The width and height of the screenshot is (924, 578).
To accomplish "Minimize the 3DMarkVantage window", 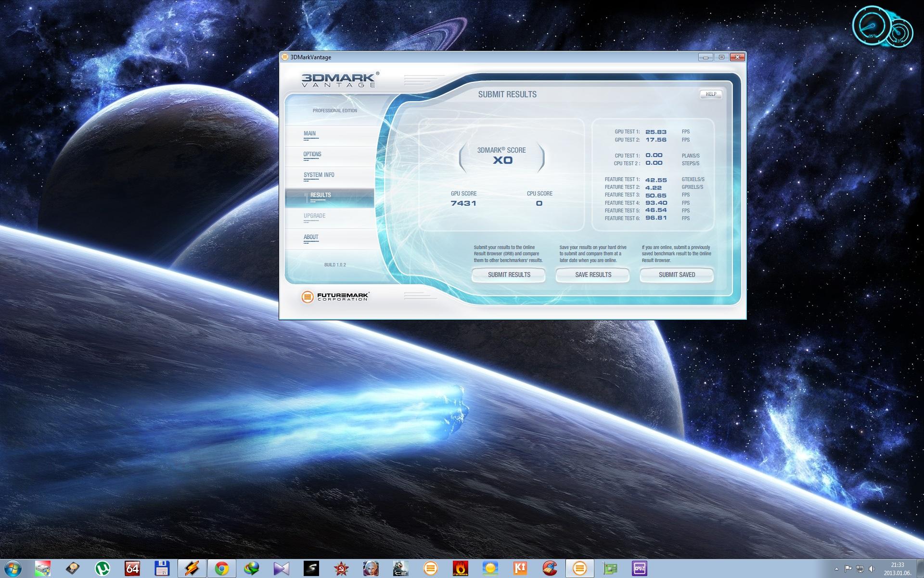I will point(706,57).
